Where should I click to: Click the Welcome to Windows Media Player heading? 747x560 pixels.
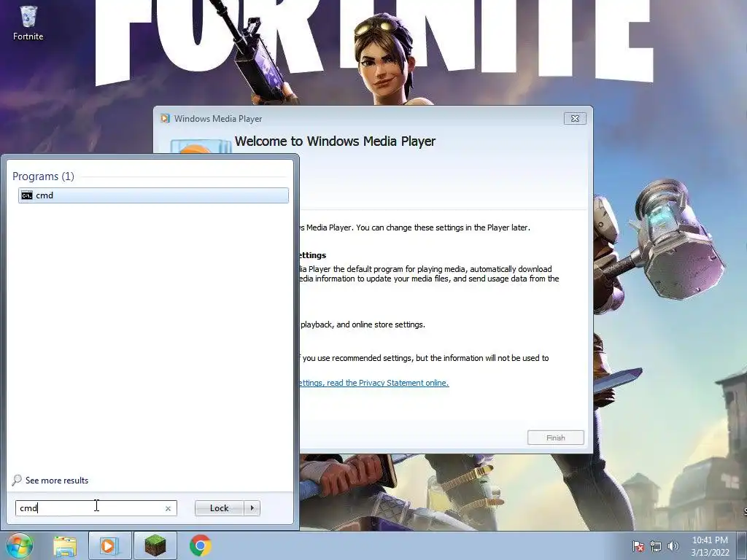(335, 141)
